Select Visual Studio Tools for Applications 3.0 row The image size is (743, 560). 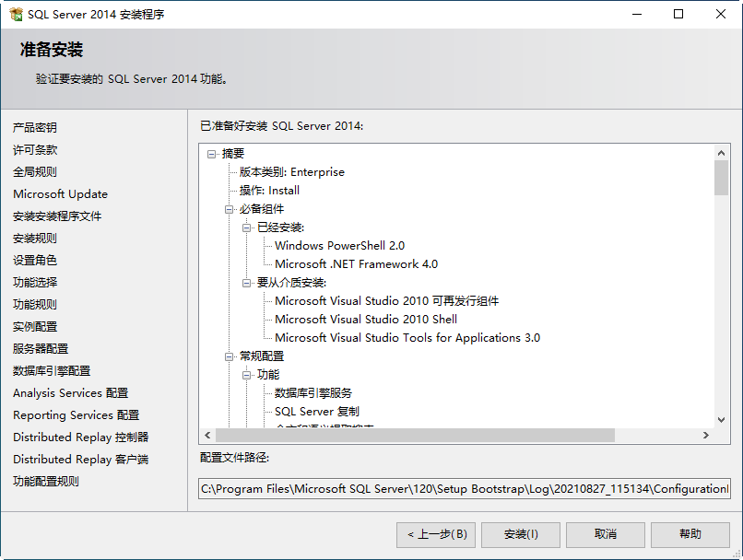click(407, 338)
